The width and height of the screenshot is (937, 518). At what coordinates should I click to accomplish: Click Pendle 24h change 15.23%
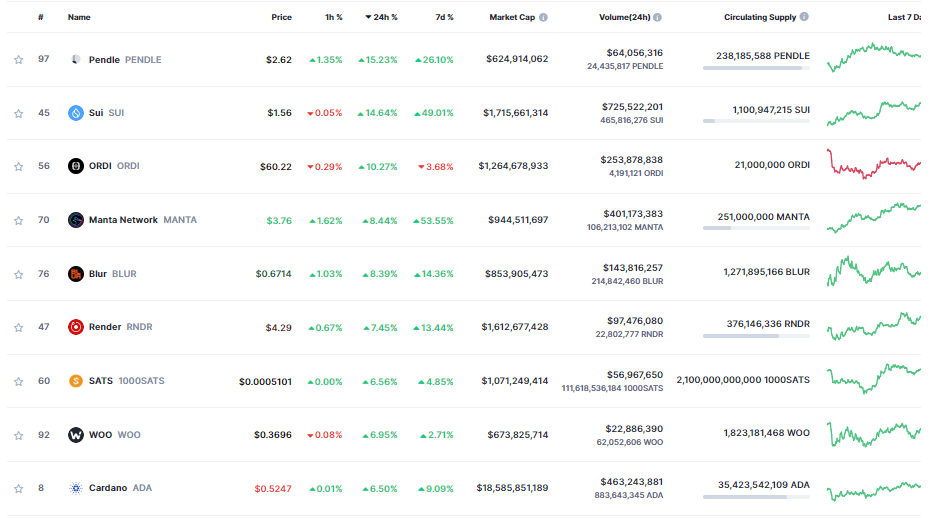pos(378,60)
